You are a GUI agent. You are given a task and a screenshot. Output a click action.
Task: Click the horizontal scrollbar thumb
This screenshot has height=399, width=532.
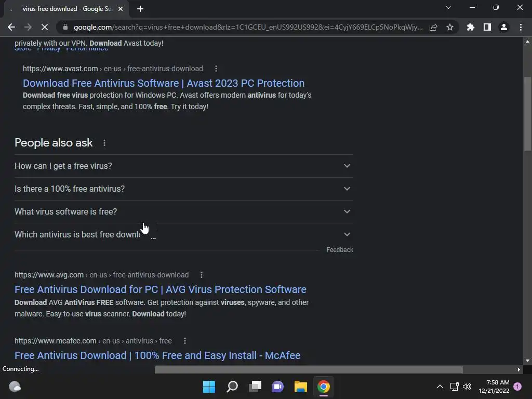click(309, 369)
